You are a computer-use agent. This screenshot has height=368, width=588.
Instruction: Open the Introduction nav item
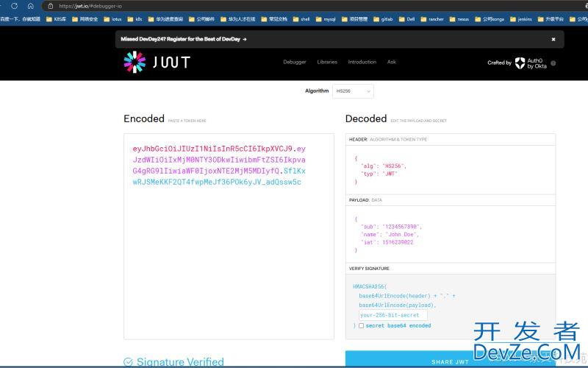tap(362, 62)
